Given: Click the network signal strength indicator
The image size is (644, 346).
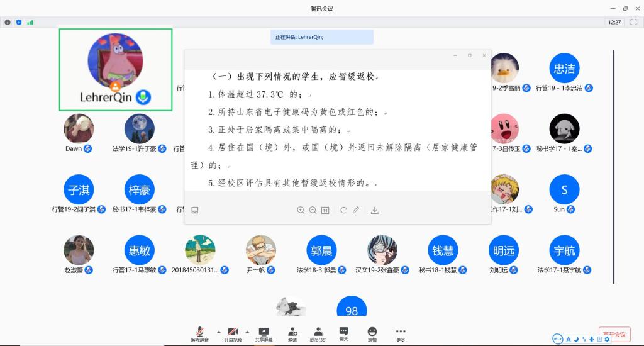Looking at the screenshot, I should (x=30, y=22).
